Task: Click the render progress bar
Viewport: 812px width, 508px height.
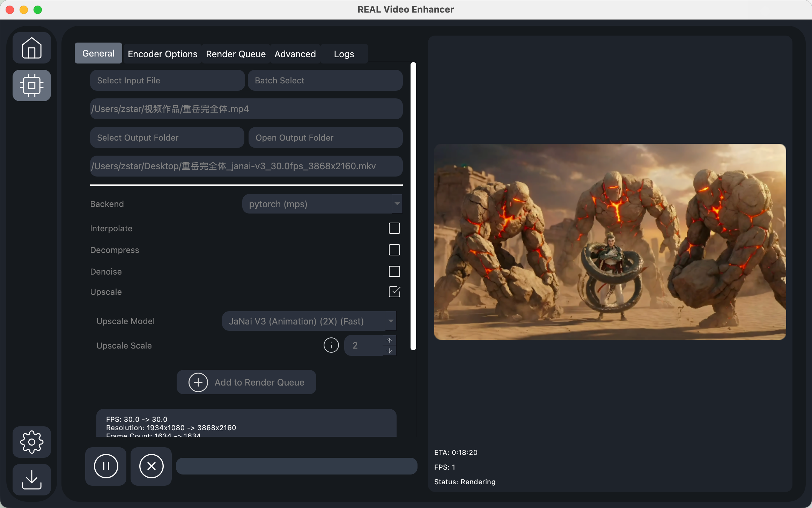Action: pyautogui.click(x=296, y=466)
